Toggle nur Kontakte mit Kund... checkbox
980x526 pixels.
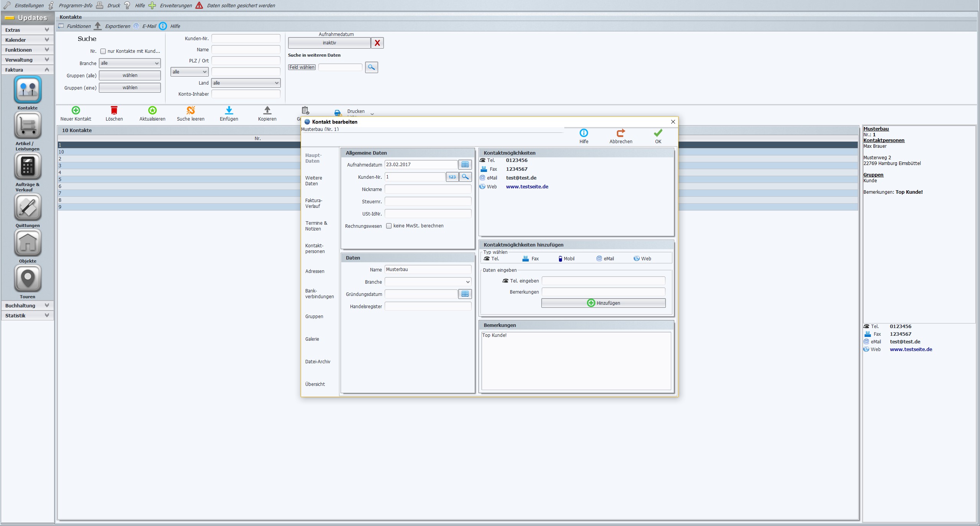pyautogui.click(x=103, y=51)
